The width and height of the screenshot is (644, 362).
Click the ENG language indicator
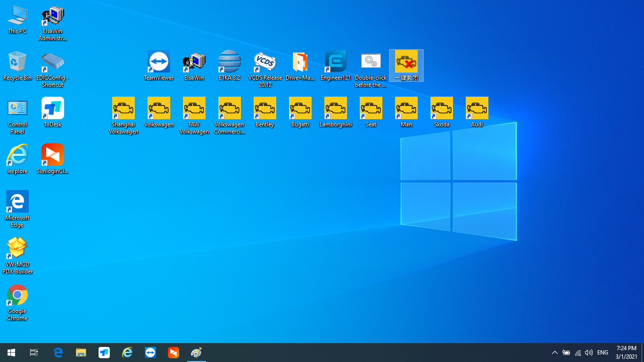coord(603,353)
